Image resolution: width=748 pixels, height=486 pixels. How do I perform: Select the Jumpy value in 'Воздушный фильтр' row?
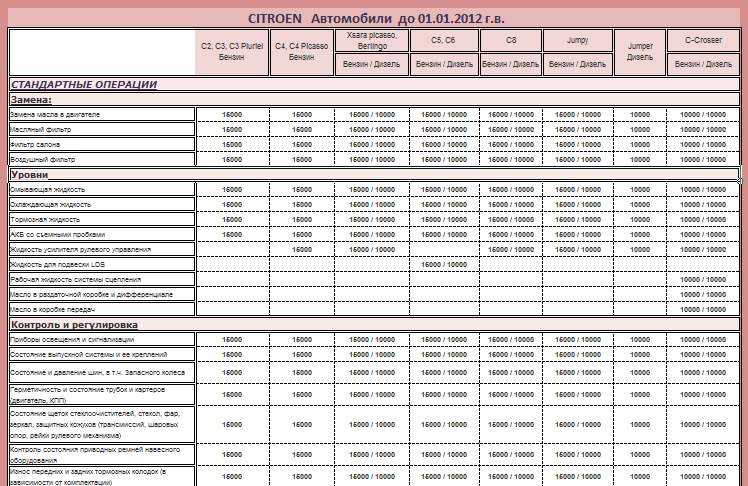point(578,160)
